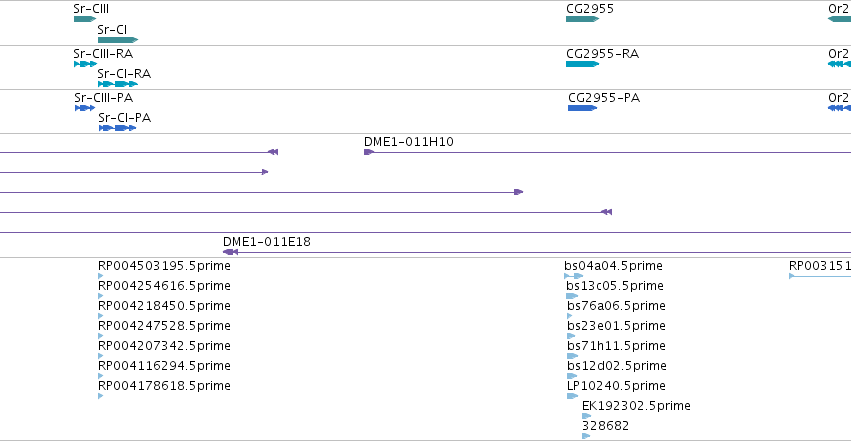Click the bs04a04.5prime EST glyph
851x441 pixels.
tap(573, 276)
